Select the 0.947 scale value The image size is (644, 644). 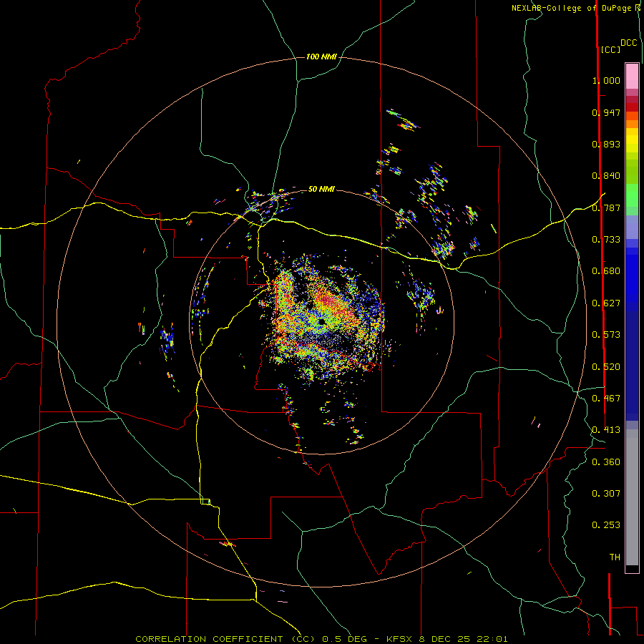pos(606,112)
